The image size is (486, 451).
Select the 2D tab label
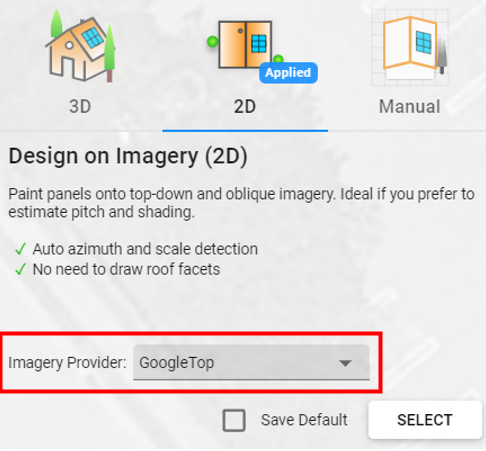[245, 107]
